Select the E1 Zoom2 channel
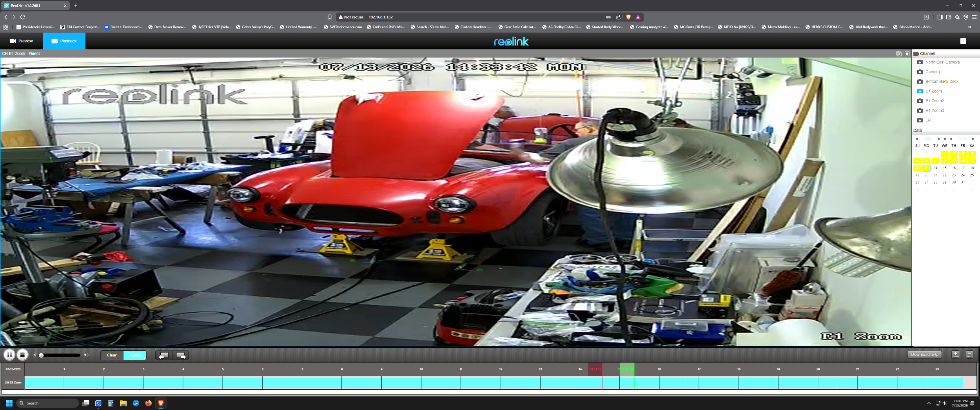980x410 pixels. [x=935, y=101]
